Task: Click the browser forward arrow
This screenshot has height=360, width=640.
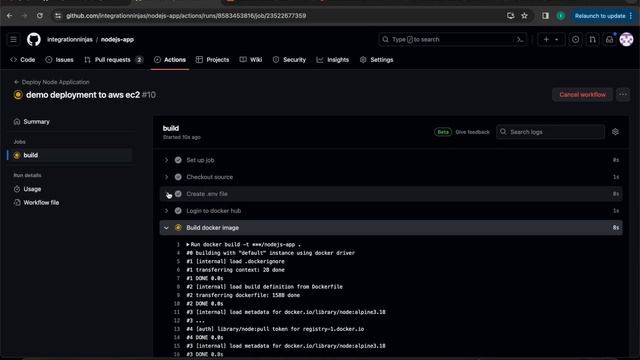Action: coord(24,16)
